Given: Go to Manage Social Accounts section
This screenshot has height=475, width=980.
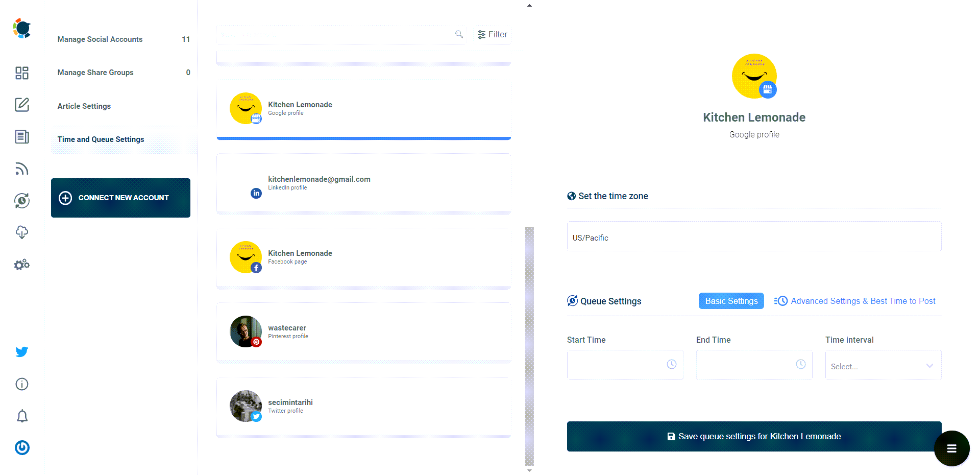Looking at the screenshot, I should 100,39.
